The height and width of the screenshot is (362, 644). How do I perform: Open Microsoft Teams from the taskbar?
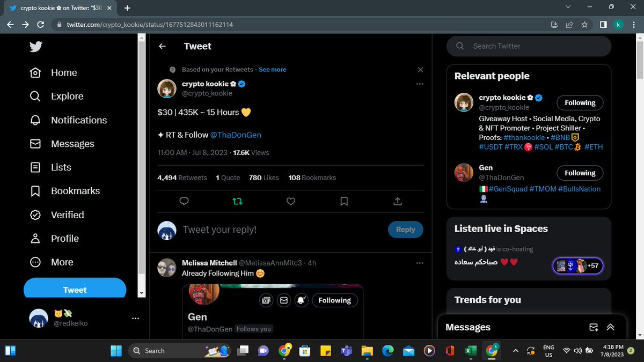(x=346, y=351)
